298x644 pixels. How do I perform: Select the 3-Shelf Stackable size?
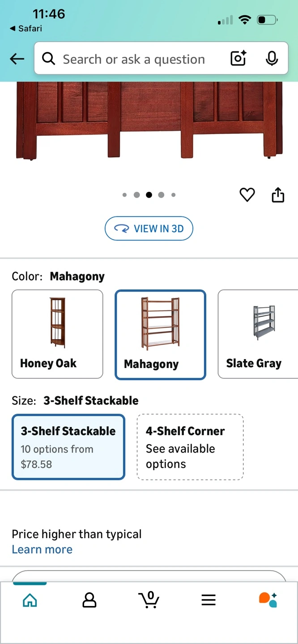(68, 447)
